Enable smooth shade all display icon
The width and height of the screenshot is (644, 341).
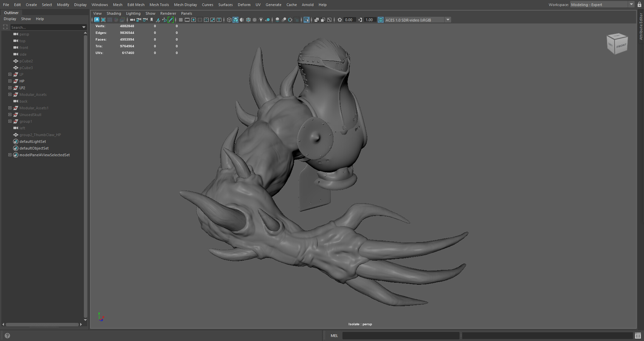(235, 20)
